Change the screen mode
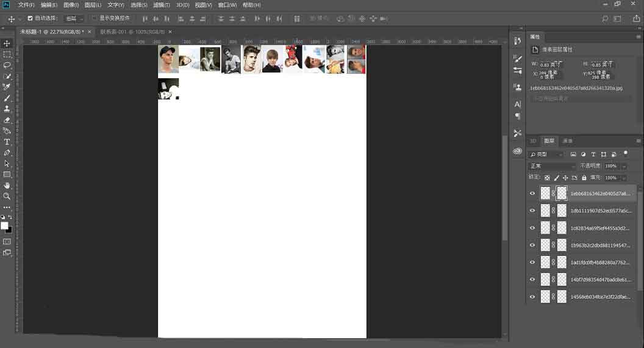This screenshot has width=644, height=348. click(x=7, y=253)
